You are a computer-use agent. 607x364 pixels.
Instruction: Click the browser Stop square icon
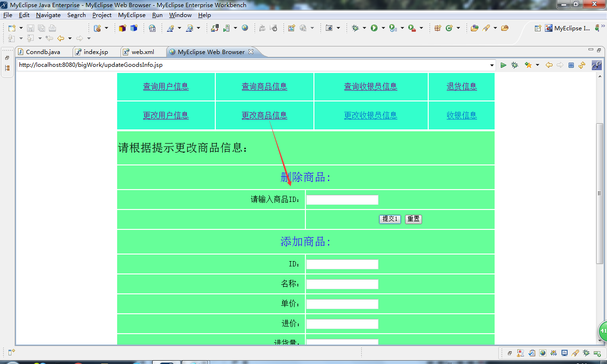tap(571, 65)
